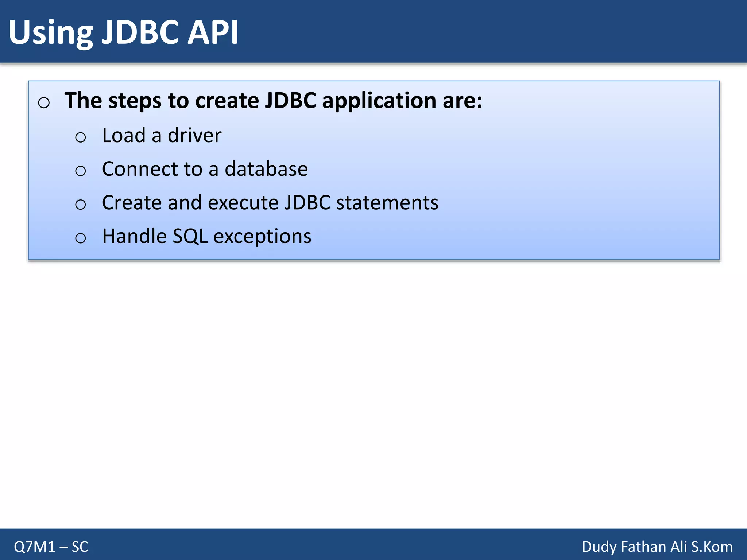Image resolution: width=747 pixels, height=560 pixels.
Task: Click the center of the dark blue footer bar
Action: 373,544
